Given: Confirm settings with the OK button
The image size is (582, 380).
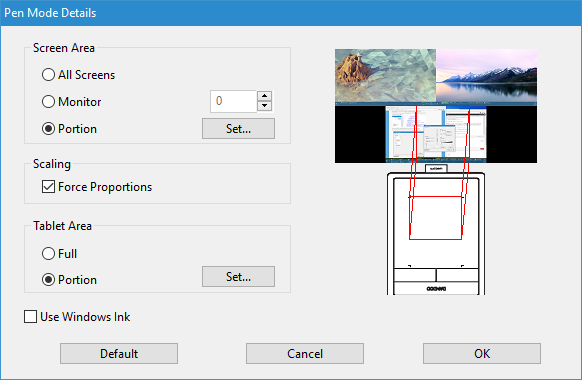Looking at the screenshot, I should (482, 353).
